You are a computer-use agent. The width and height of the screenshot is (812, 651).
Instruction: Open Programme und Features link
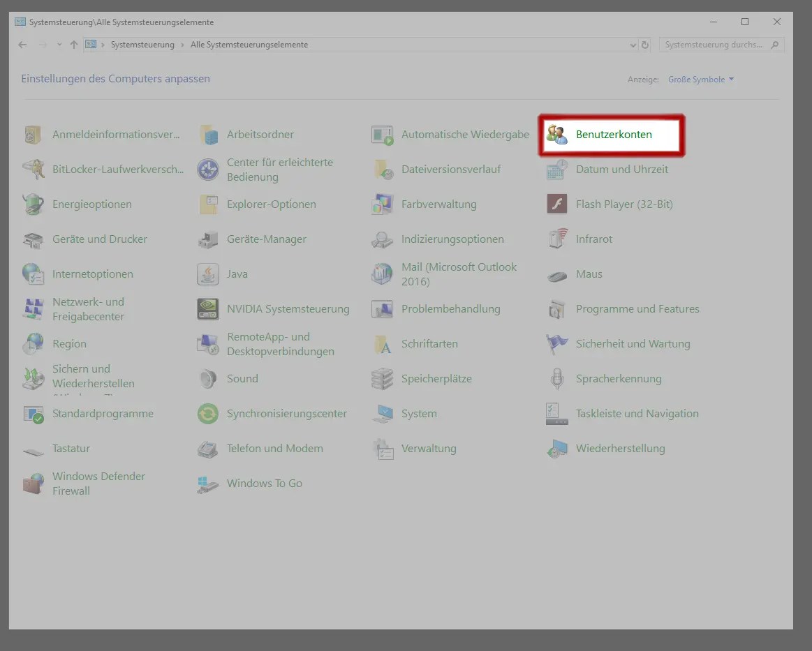[x=637, y=309]
